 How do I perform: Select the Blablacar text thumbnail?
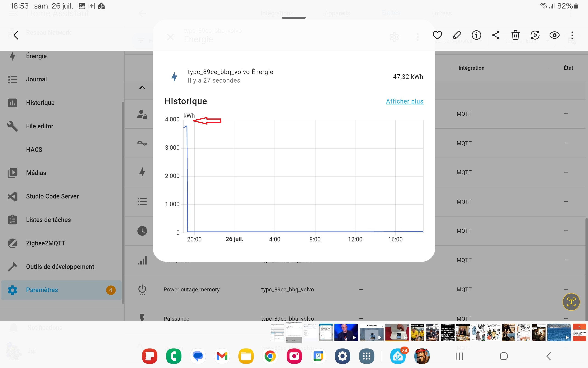click(448, 332)
